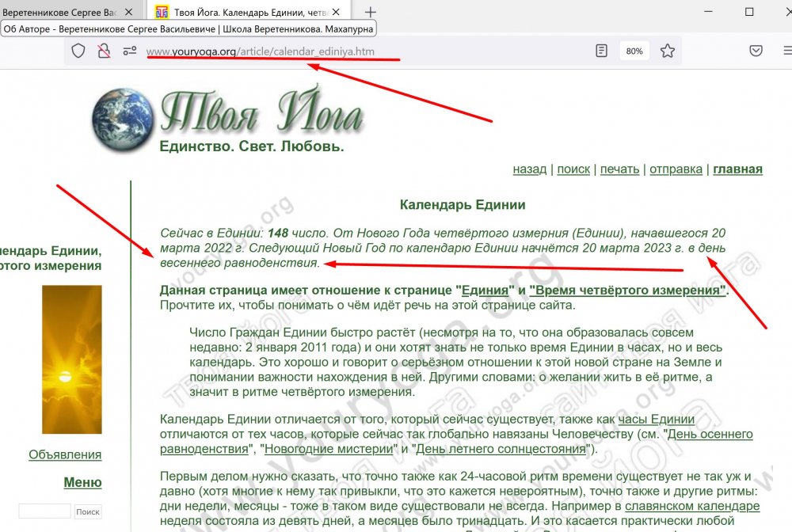
Task: Click the 'печать' link
Action: [x=619, y=169]
